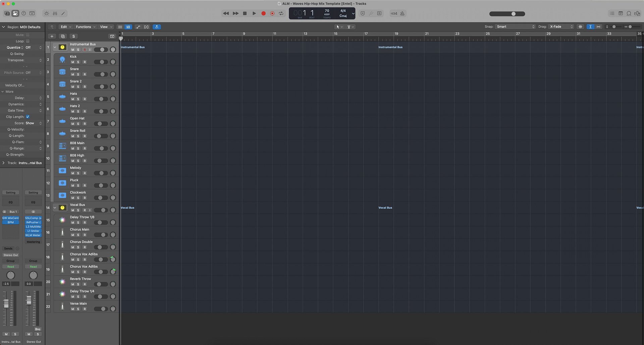644x345 pixels.
Task: Open the Note Pads
Action: tap(621, 13)
